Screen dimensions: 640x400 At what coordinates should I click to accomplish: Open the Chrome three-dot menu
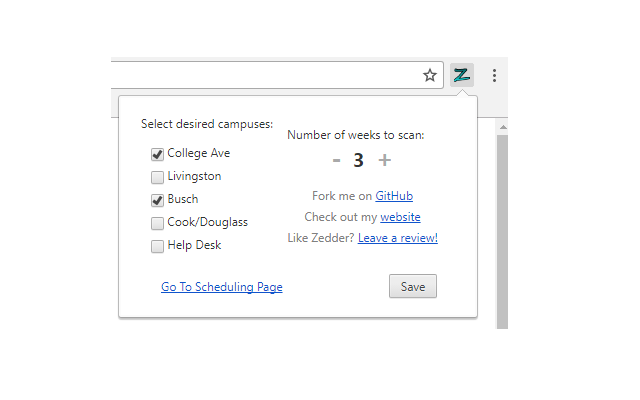pyautogui.click(x=494, y=75)
